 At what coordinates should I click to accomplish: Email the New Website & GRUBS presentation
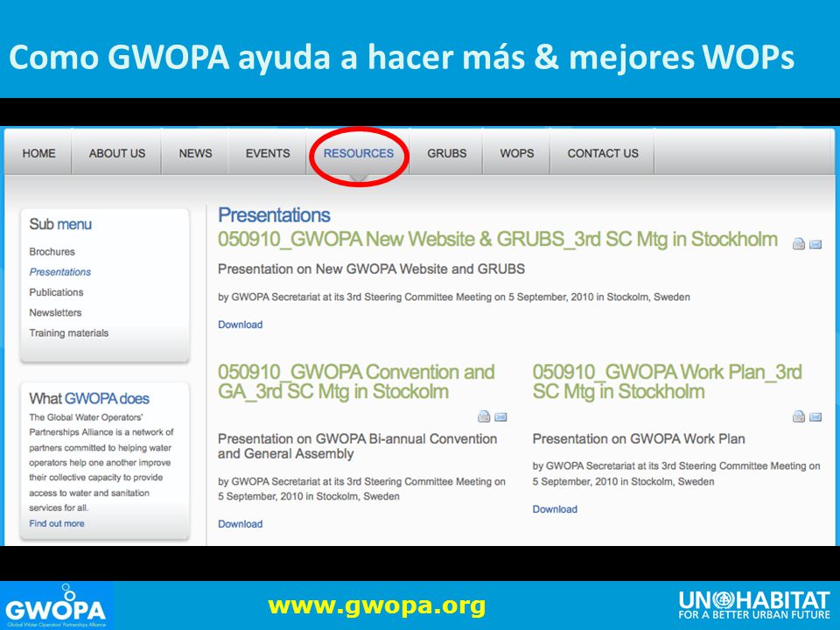[x=815, y=245]
